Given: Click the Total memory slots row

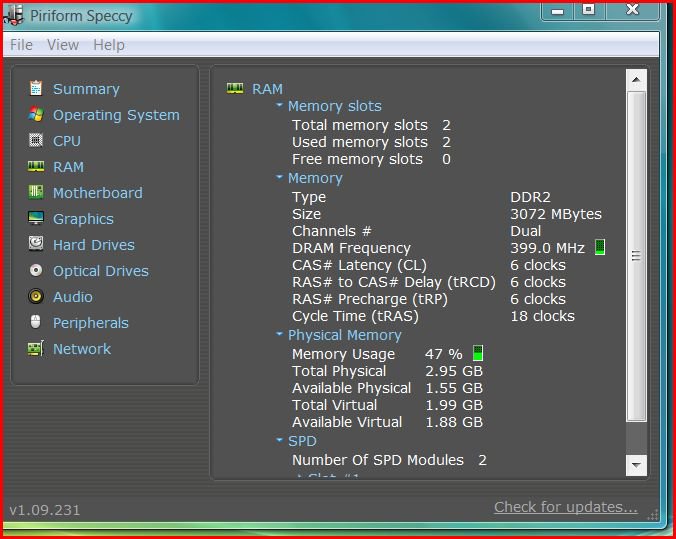Looking at the screenshot, I should [x=371, y=125].
